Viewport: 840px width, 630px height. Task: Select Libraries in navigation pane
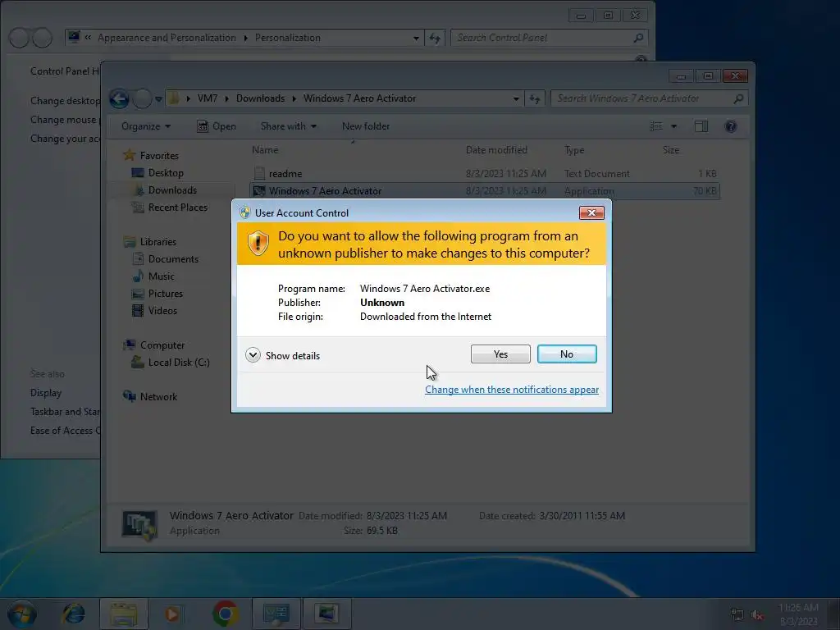tap(158, 242)
